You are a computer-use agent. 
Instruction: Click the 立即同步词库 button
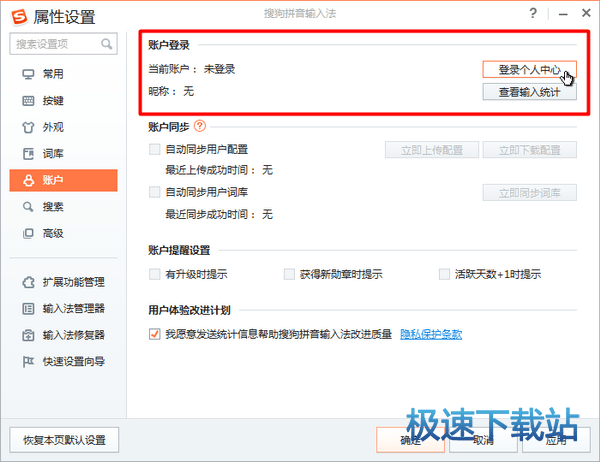point(530,193)
